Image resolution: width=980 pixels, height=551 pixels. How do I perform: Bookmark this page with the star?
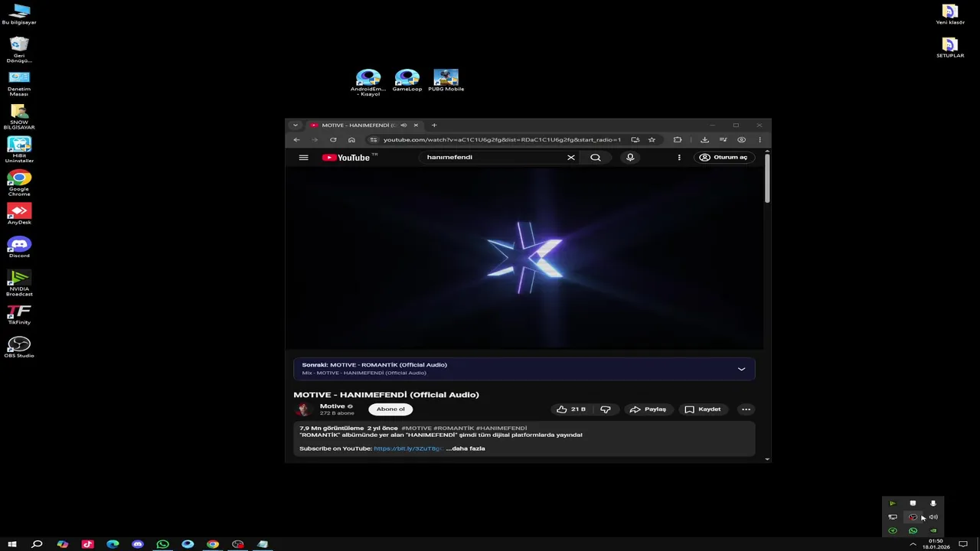652,140
